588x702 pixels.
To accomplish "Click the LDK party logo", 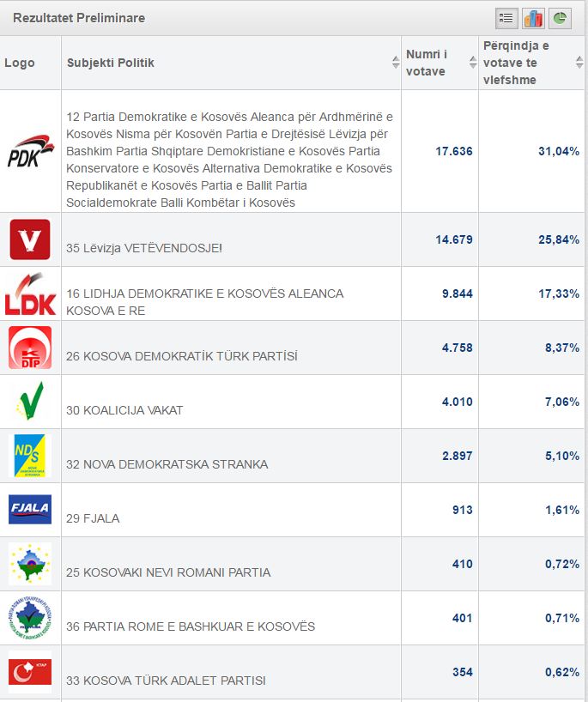I will click(x=31, y=294).
